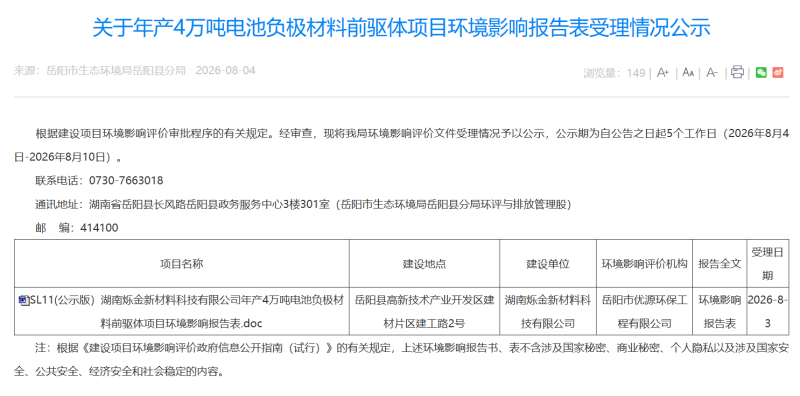Share to Weibo via red icon

pyautogui.click(x=778, y=72)
